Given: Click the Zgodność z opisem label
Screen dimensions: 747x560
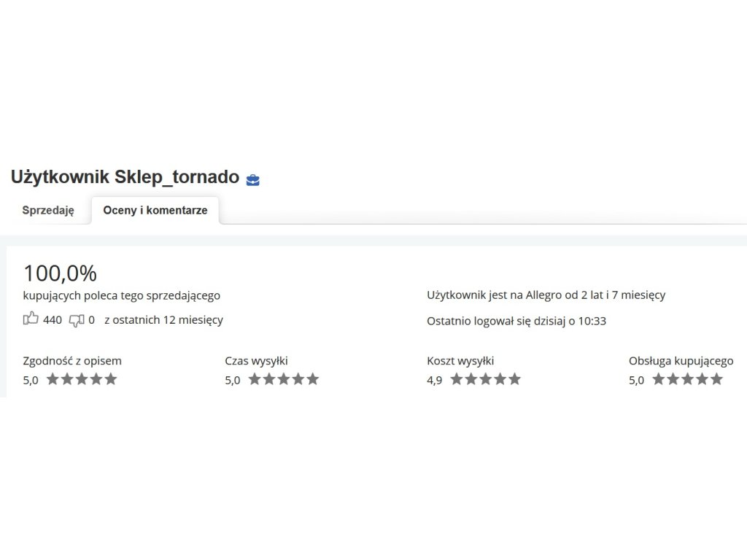Looking at the screenshot, I should tap(72, 360).
